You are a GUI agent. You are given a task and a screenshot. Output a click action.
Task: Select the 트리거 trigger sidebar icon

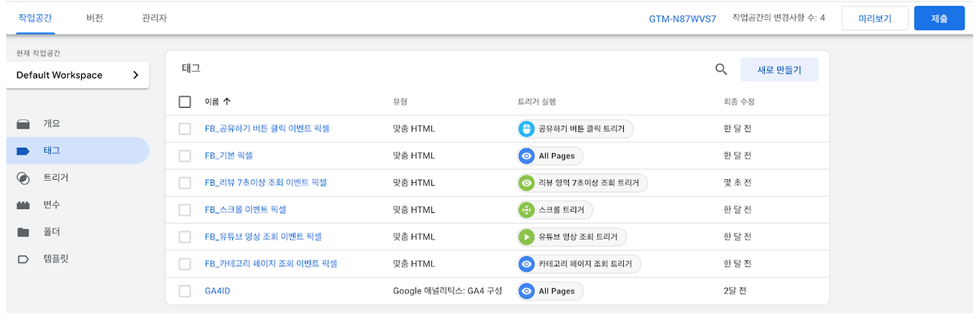coord(23,177)
